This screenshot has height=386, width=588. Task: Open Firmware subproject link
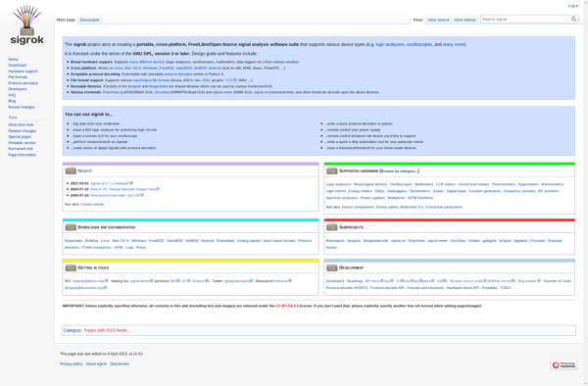click(x=538, y=241)
